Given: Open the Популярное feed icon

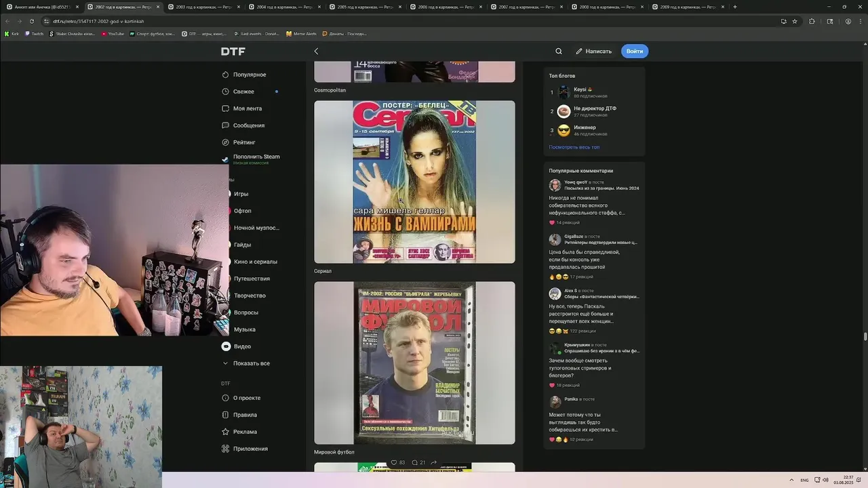Looking at the screenshot, I should pyautogui.click(x=226, y=75).
